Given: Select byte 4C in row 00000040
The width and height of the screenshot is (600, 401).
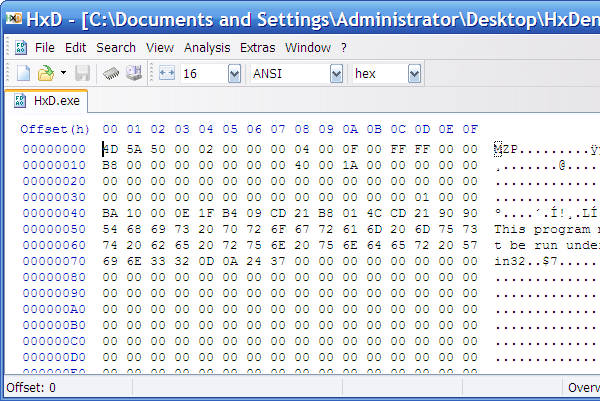Looking at the screenshot, I should [374, 213].
